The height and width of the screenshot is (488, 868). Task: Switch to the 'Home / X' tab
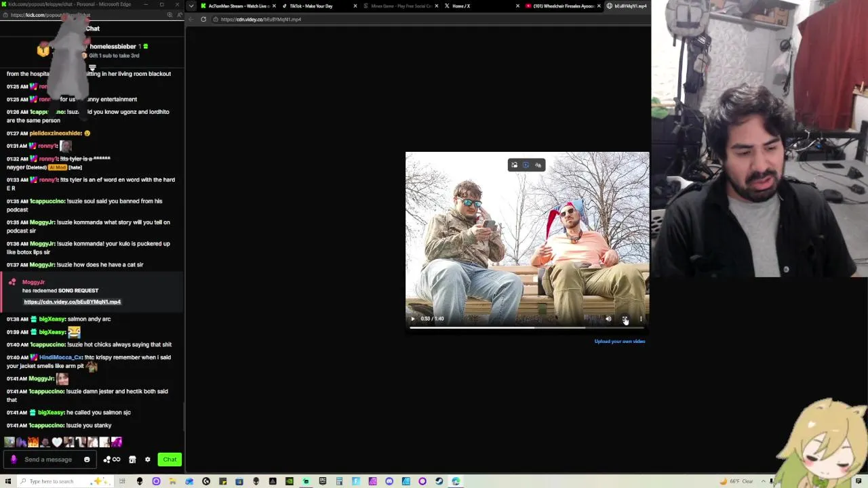[481, 6]
